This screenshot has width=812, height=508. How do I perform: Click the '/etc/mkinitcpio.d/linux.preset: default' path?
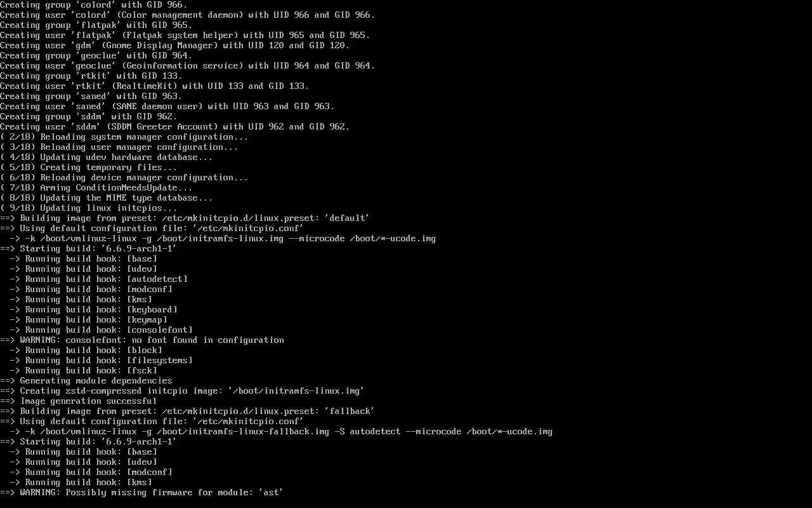coord(265,218)
